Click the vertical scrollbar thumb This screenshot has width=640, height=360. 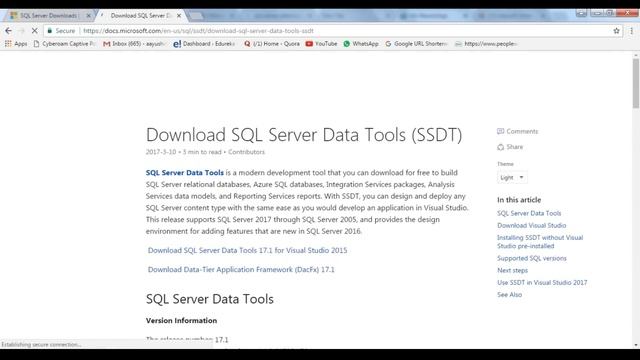tap(636, 83)
